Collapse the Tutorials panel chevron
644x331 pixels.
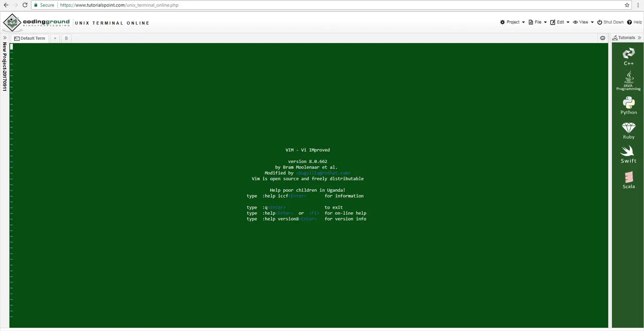point(639,38)
